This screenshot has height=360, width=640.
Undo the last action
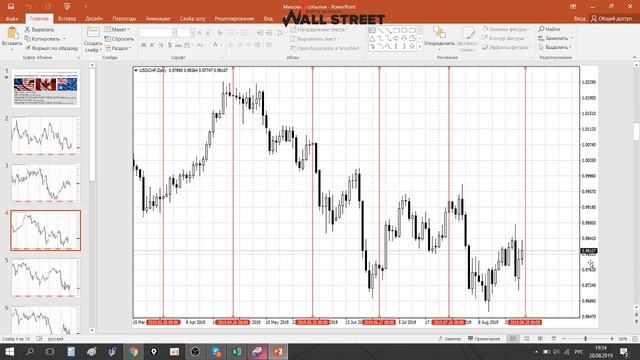pos(29,7)
